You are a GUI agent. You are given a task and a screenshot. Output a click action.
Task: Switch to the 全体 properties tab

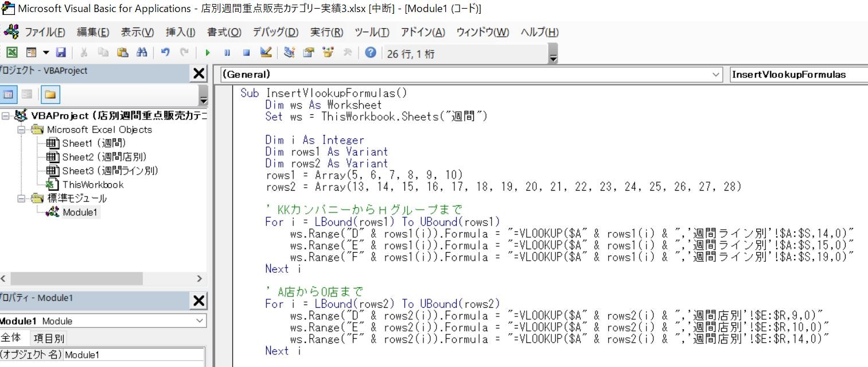click(x=11, y=338)
